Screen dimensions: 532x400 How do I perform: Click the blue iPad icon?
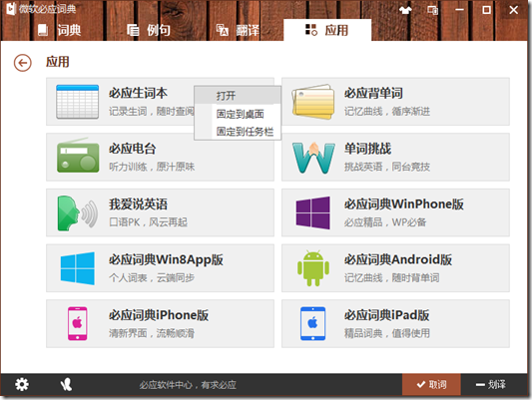312,323
